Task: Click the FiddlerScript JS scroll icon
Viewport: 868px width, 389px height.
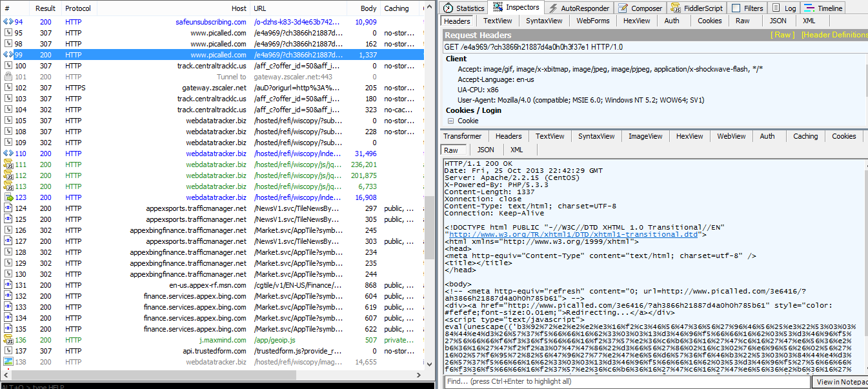Action: pyautogui.click(x=676, y=8)
